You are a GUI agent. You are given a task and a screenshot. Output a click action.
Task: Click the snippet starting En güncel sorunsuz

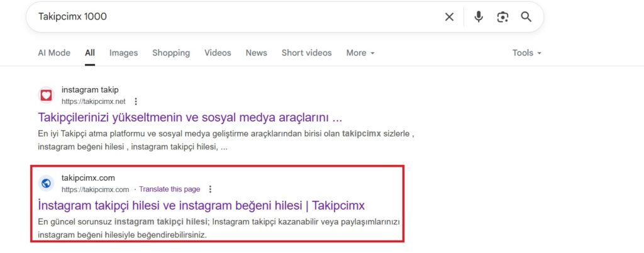coord(218,228)
